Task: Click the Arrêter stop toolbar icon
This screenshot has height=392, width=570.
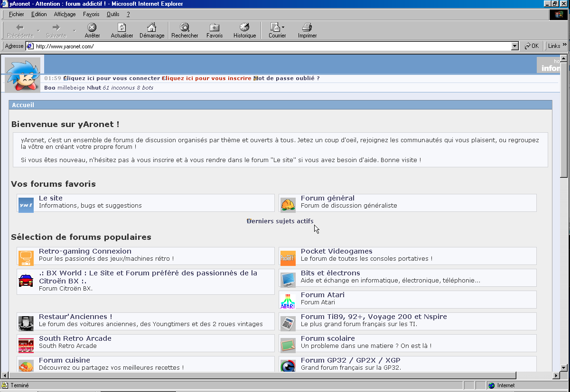Action: pos(92,27)
